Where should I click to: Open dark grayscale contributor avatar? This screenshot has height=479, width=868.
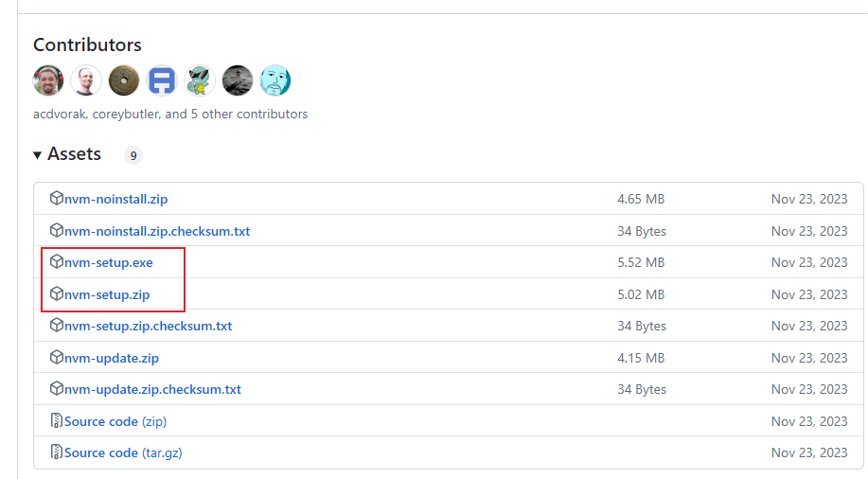[238, 80]
